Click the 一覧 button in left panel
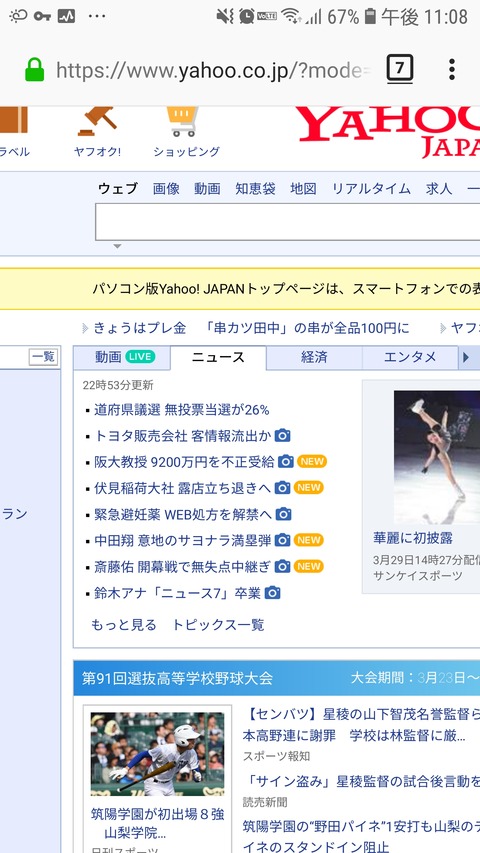Viewport: 480px width, 853px height. tap(43, 357)
